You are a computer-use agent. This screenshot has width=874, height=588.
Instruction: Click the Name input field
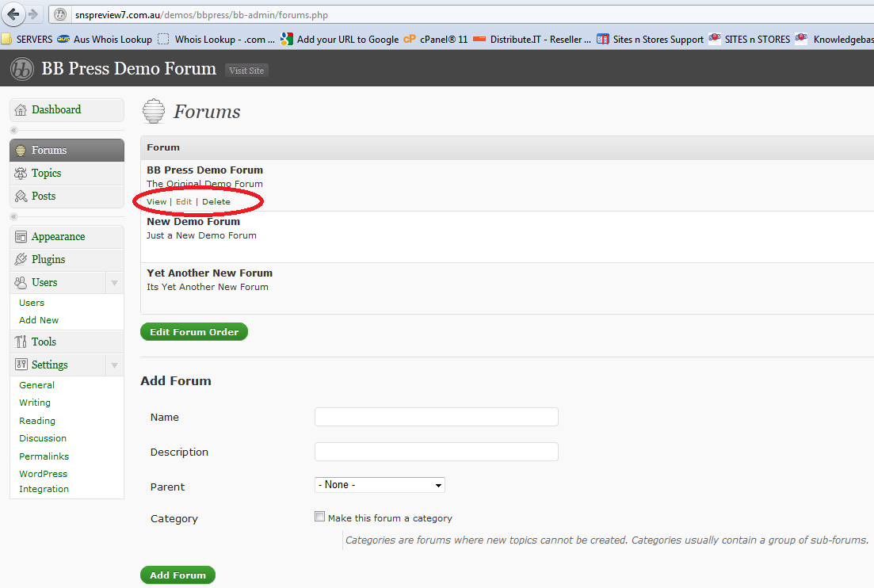pos(437,417)
